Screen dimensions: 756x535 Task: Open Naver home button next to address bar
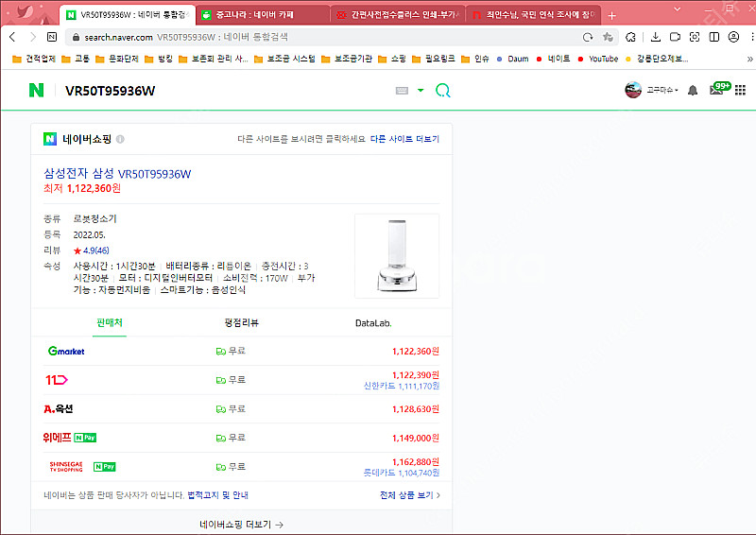click(52, 37)
